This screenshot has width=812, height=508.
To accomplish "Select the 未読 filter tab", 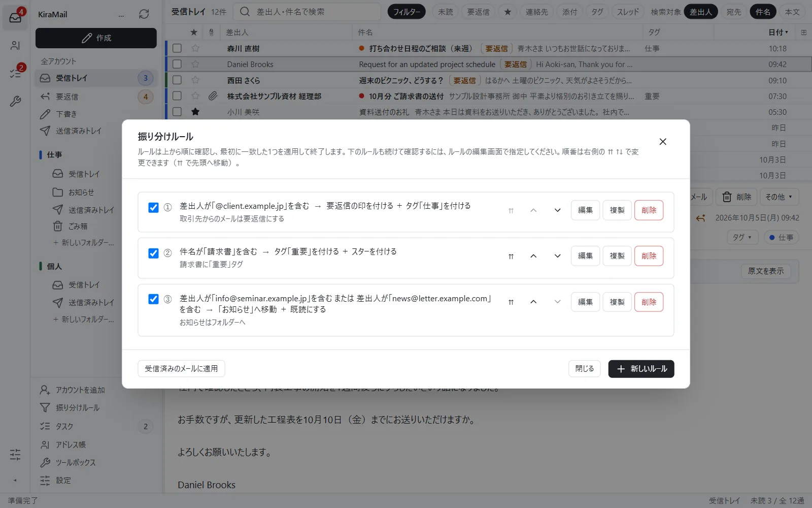I will click(446, 12).
